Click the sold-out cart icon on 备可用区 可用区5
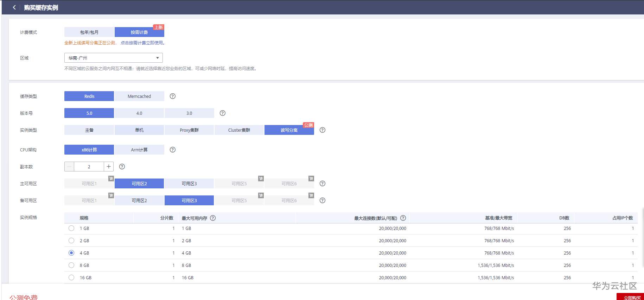 point(261,195)
